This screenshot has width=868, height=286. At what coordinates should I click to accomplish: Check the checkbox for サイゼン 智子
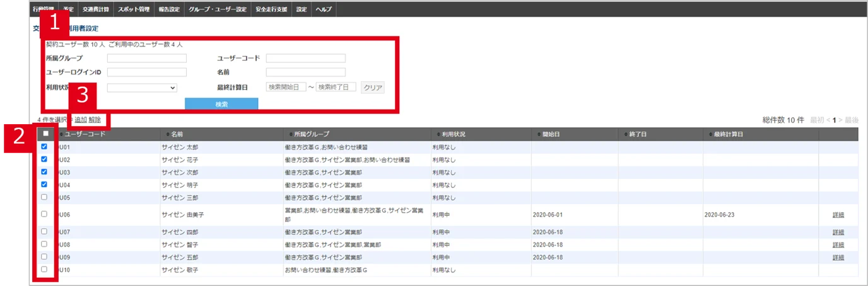pos(44,244)
